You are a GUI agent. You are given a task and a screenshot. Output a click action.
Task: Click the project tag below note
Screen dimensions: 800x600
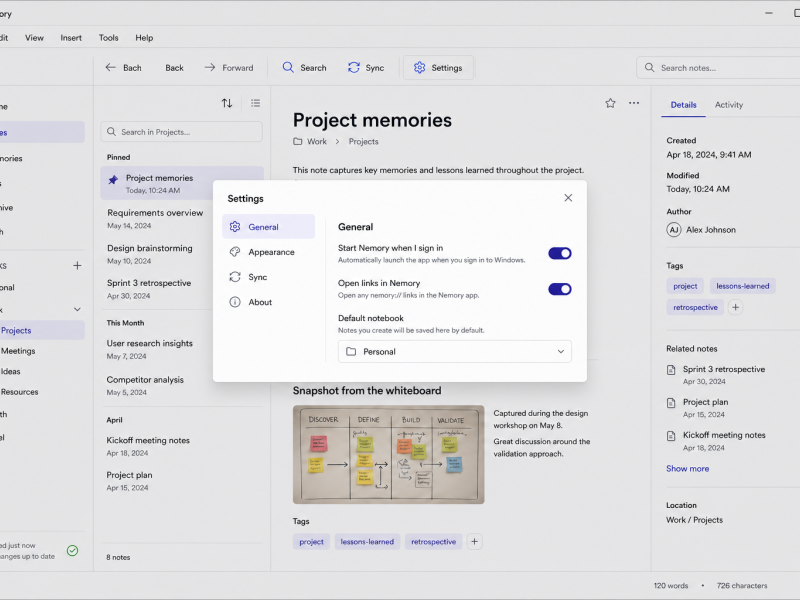311,541
